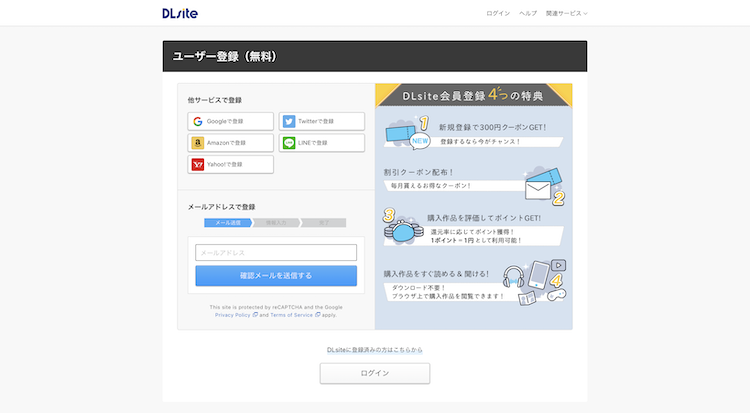Click the DLsite logo in header

(180, 13)
